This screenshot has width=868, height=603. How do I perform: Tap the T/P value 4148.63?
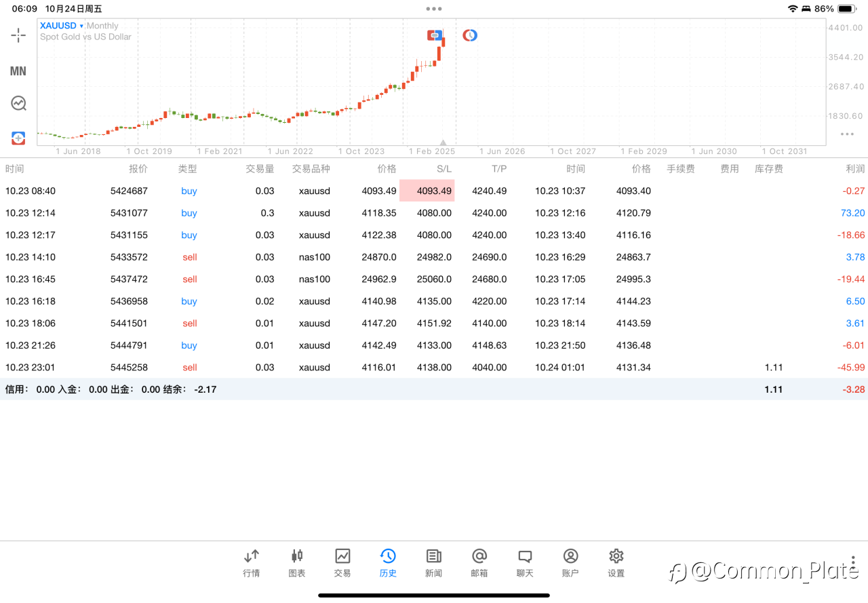[x=490, y=345]
